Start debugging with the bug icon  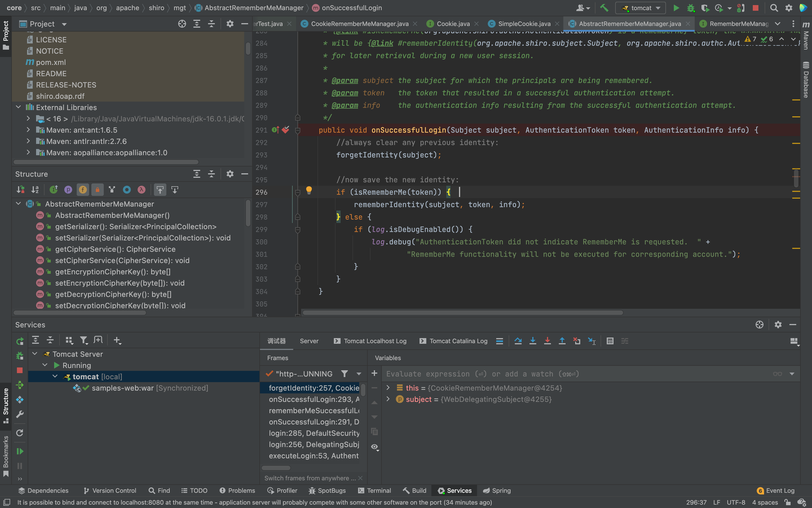690,8
